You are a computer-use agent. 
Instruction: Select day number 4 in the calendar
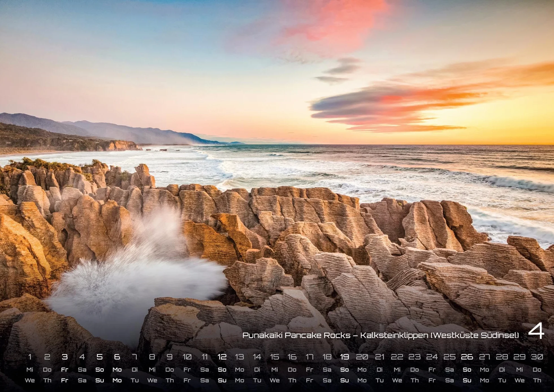click(82, 357)
